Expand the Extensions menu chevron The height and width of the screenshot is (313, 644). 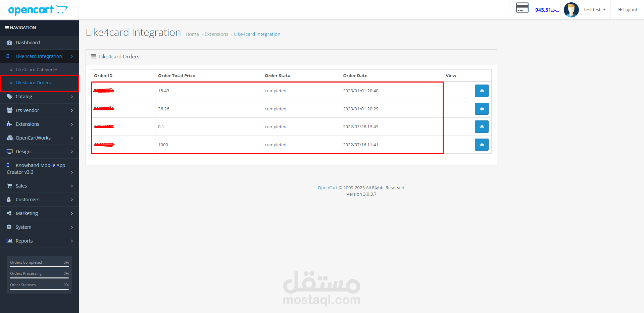[x=72, y=124]
